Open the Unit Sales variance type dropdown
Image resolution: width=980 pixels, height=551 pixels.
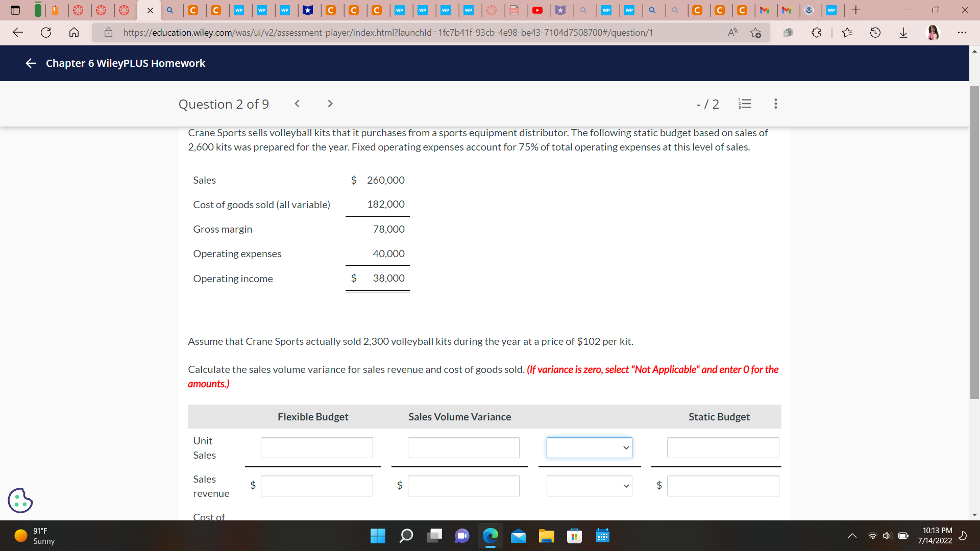pyautogui.click(x=589, y=447)
